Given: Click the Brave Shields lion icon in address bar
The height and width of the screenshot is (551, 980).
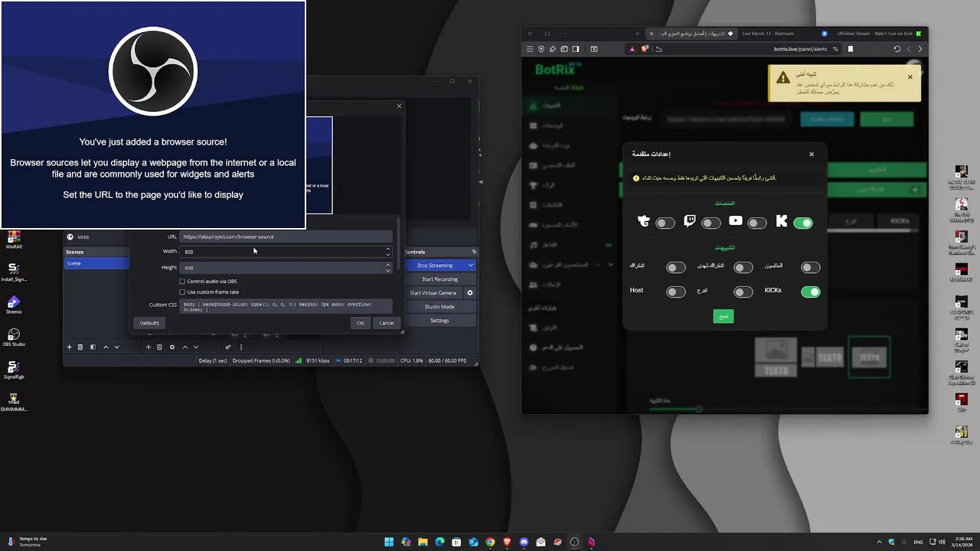Looking at the screenshot, I should click(645, 49).
